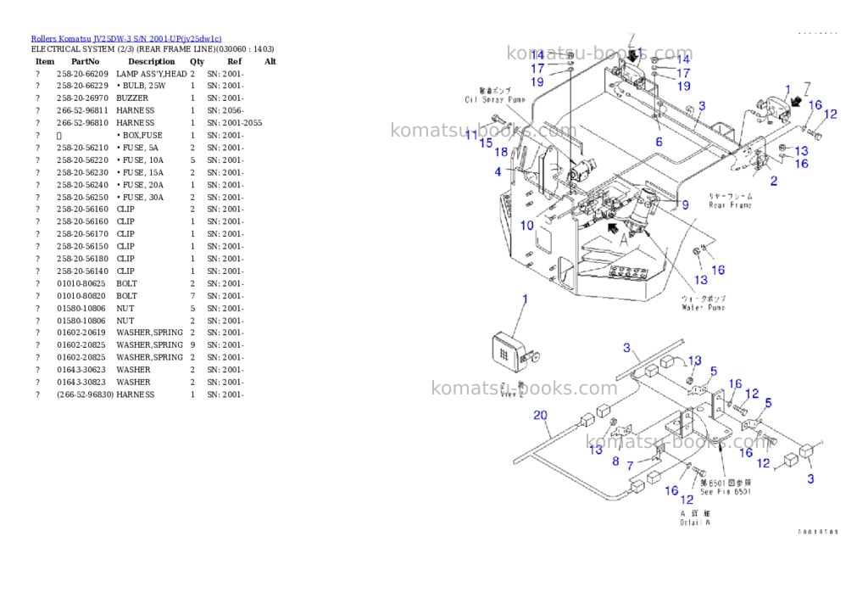
Task: Click the Water Pump diagram label
Action: click(x=703, y=307)
